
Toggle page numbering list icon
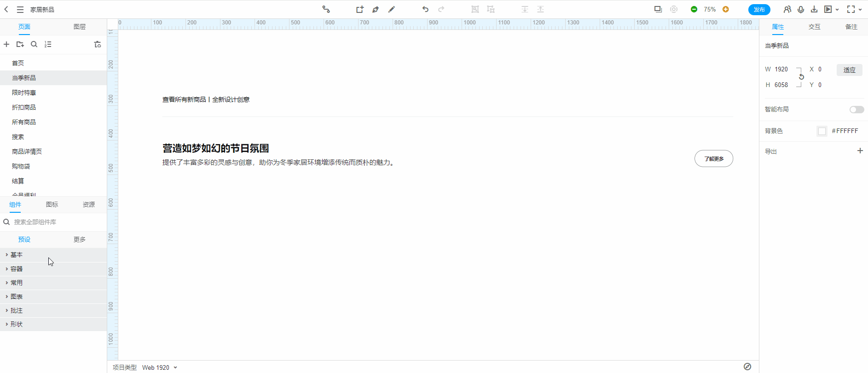(x=48, y=44)
